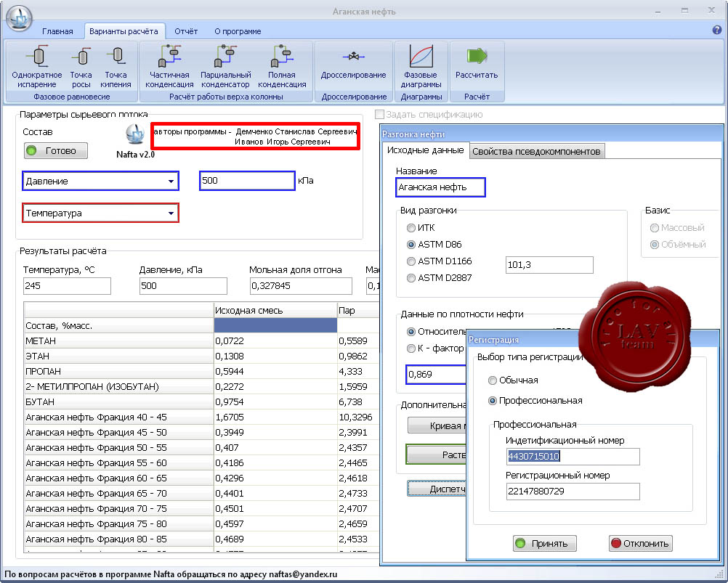Select ASTM D2887 distillation type

click(411, 278)
